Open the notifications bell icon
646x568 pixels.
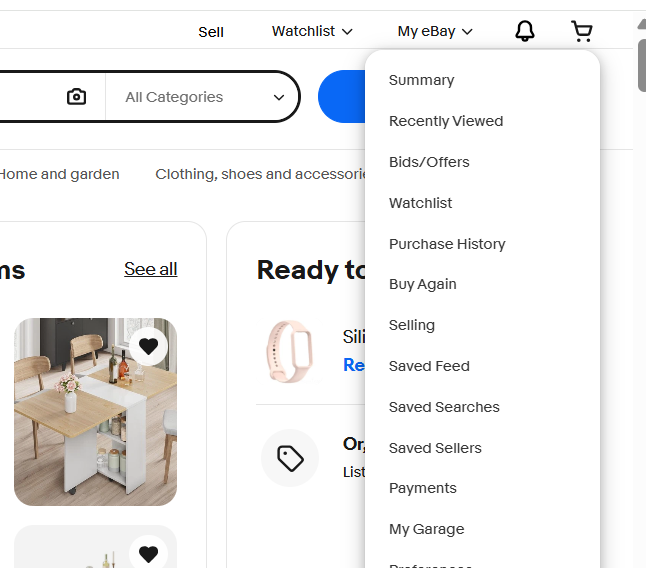pos(524,31)
